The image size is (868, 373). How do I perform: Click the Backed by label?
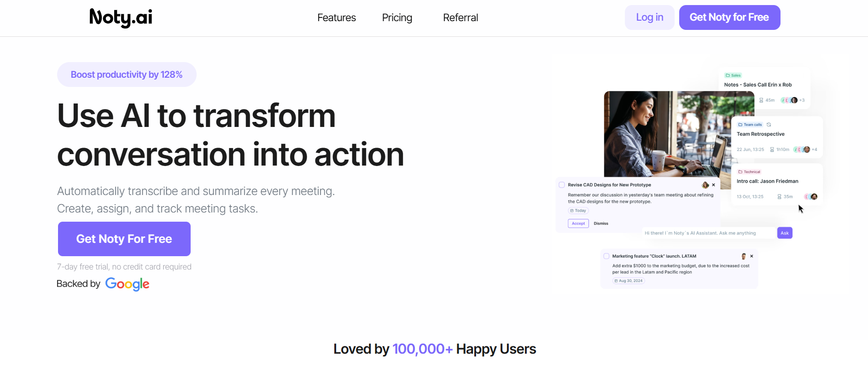(78, 284)
